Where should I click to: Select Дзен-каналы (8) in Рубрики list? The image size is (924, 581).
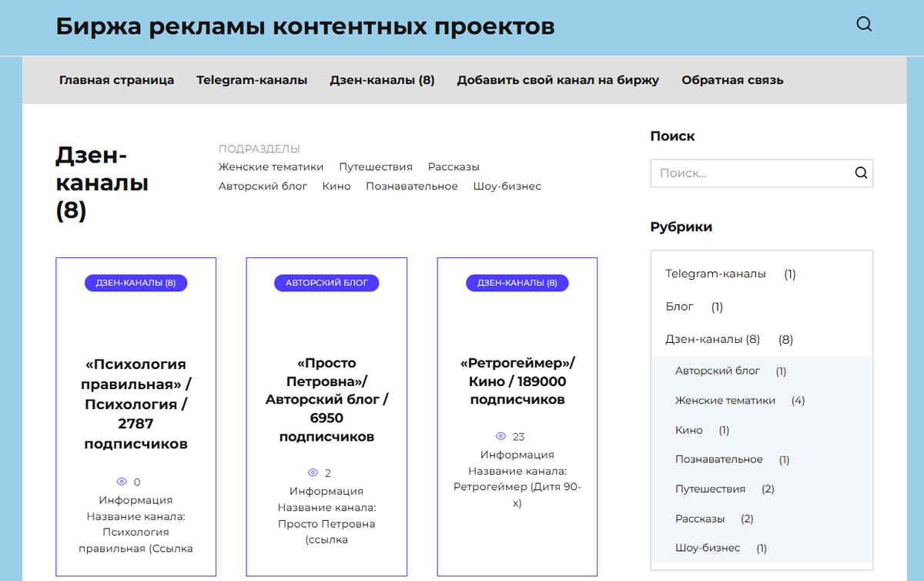[712, 339]
